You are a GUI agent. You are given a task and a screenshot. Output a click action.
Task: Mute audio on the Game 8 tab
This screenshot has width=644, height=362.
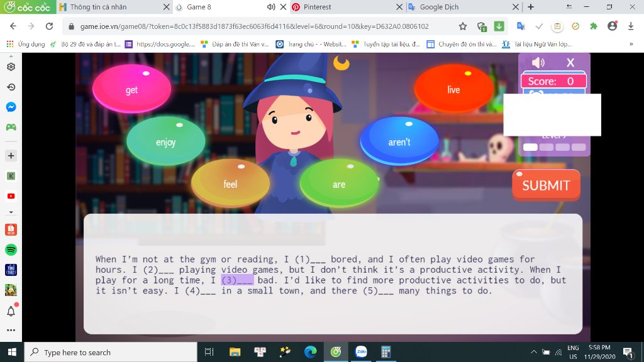[x=271, y=7]
